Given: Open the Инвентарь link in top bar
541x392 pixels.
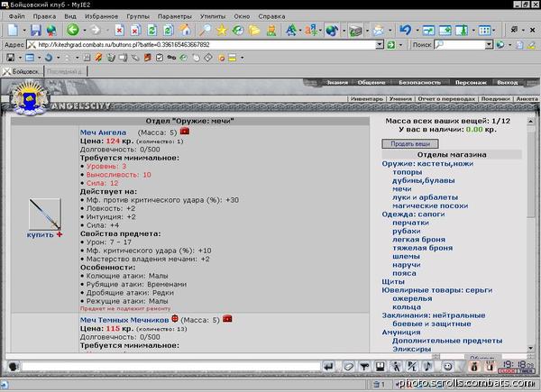Looking at the screenshot, I should pyautogui.click(x=367, y=98).
